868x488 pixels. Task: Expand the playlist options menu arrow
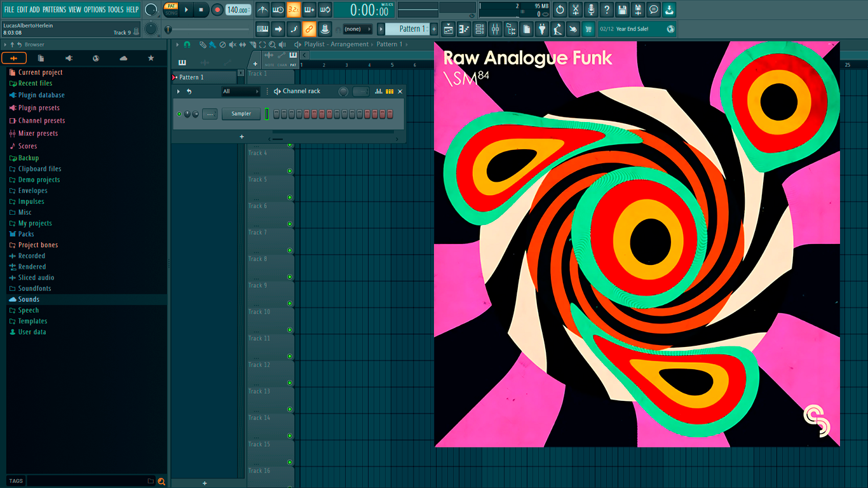[x=177, y=44]
